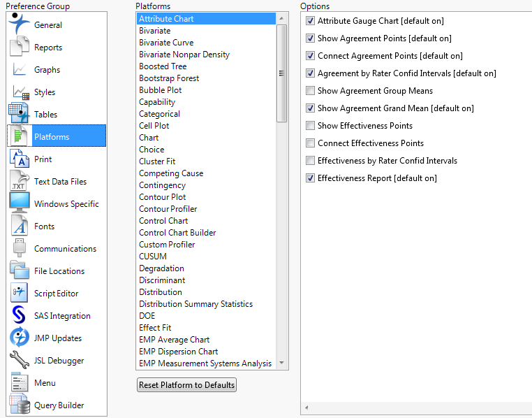
Task: Choose Bivariate Nonpar Density platform
Action: pos(206,55)
